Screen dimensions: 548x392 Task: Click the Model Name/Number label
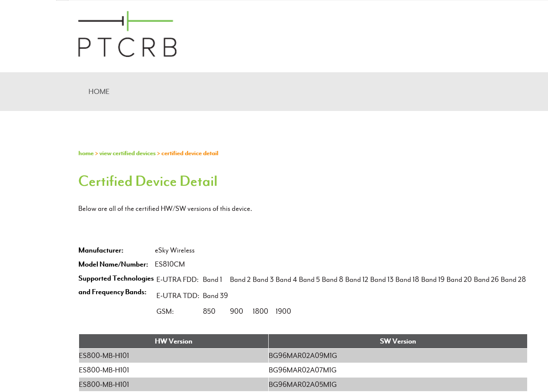click(x=113, y=264)
